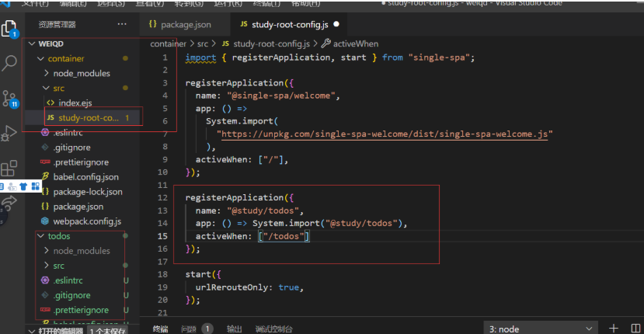This screenshot has height=334, width=644.
Task: Expand the src folder under todos
Action: click(47, 266)
